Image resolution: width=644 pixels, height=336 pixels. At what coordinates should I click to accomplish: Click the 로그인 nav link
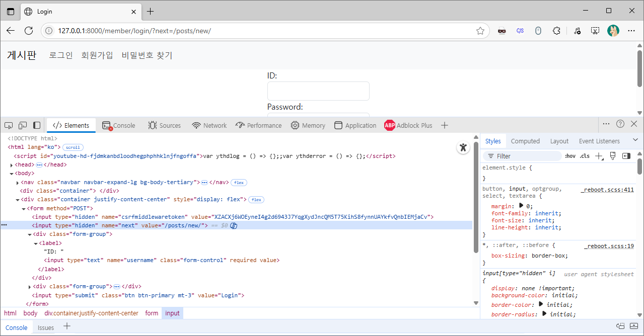click(x=61, y=55)
